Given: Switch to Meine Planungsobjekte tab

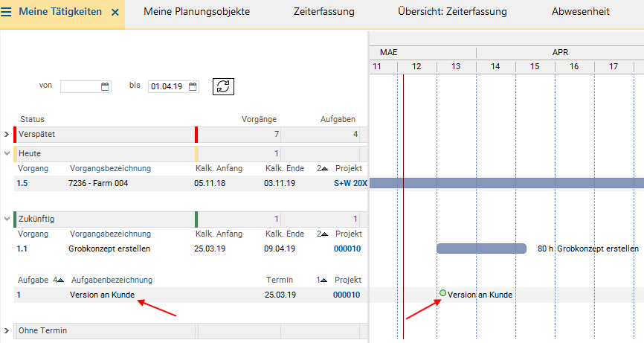Looking at the screenshot, I should click(x=196, y=12).
